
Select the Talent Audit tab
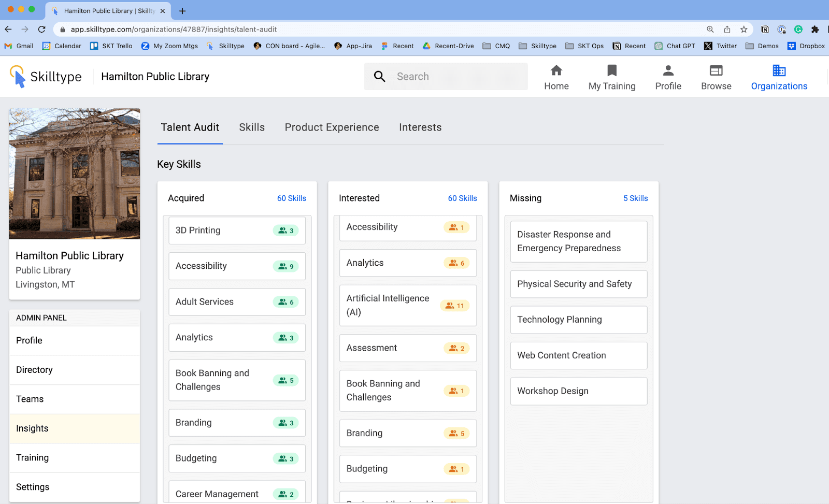pos(190,127)
